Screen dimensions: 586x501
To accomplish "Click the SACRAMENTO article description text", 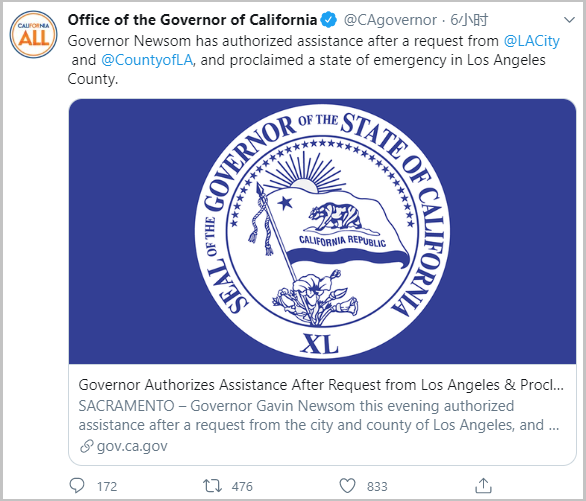I will pos(319,415).
